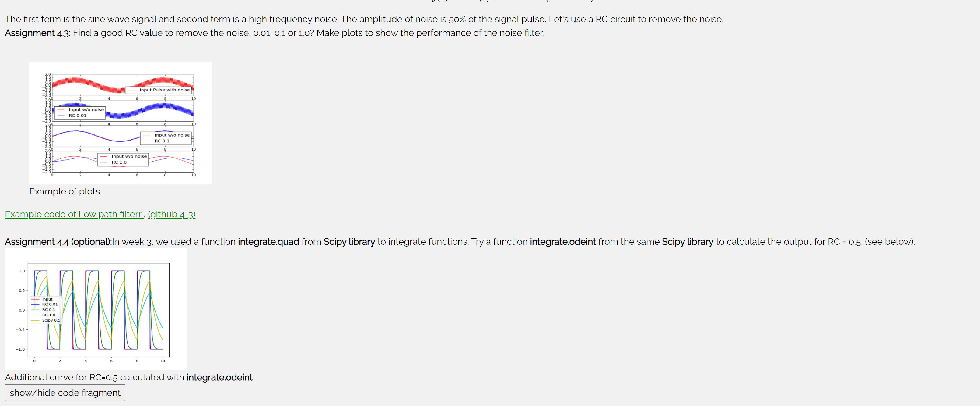The height and width of the screenshot is (406, 980).
Task: Click the bold integrate.quad text
Action: click(x=268, y=242)
